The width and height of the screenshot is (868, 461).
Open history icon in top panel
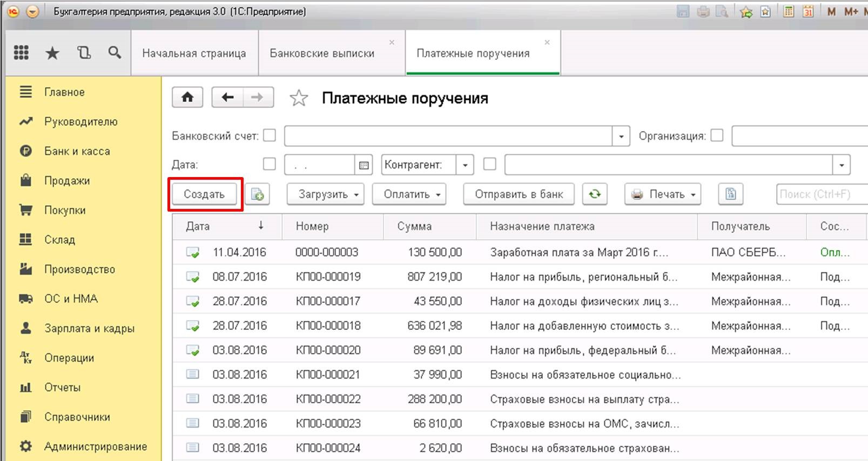coord(84,52)
